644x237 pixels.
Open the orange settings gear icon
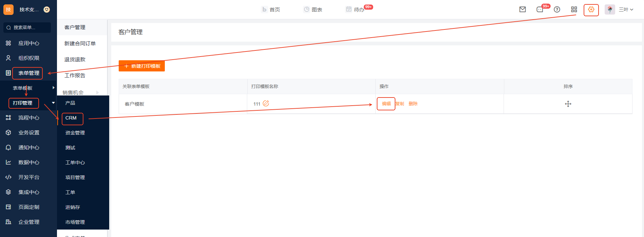coord(591,9)
